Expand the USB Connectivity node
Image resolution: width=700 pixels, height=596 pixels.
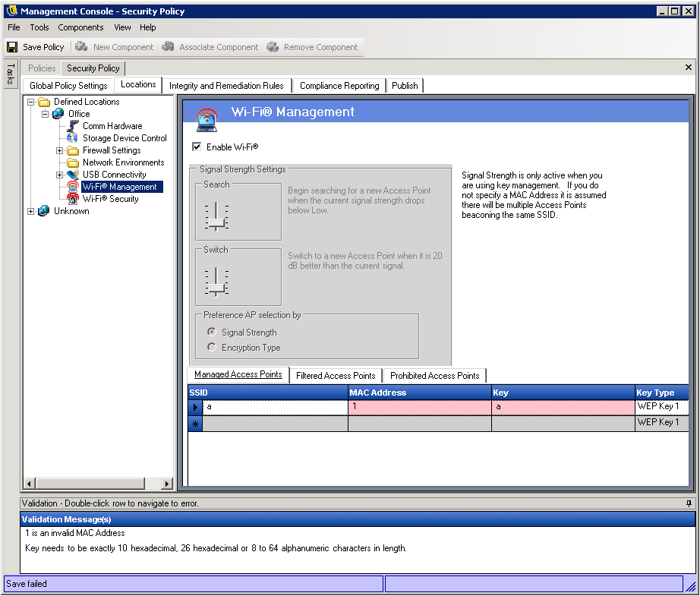click(x=59, y=175)
